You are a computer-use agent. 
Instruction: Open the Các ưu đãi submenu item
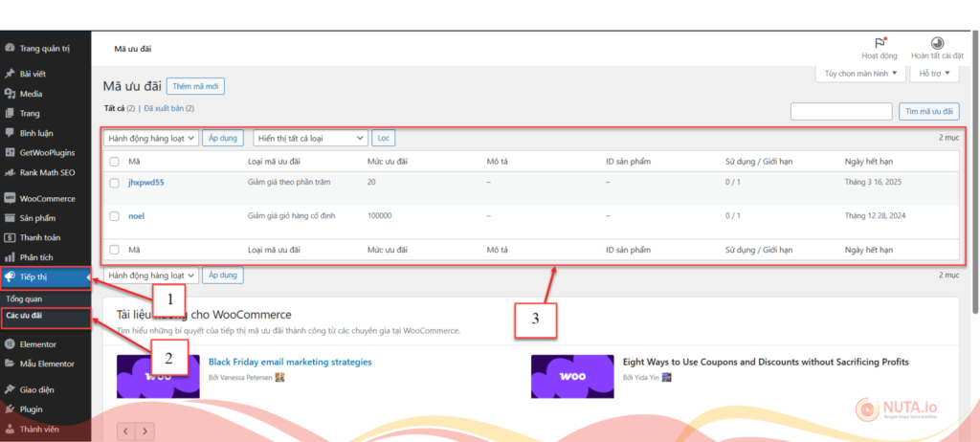point(24,315)
